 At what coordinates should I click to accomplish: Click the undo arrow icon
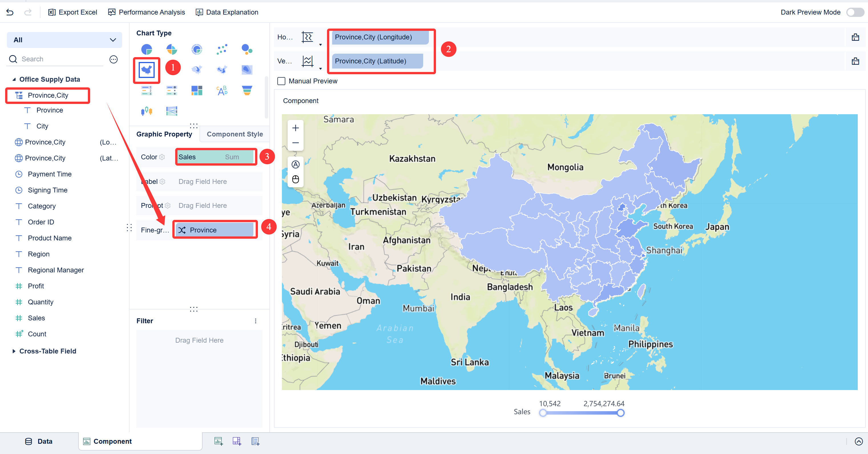click(10, 12)
